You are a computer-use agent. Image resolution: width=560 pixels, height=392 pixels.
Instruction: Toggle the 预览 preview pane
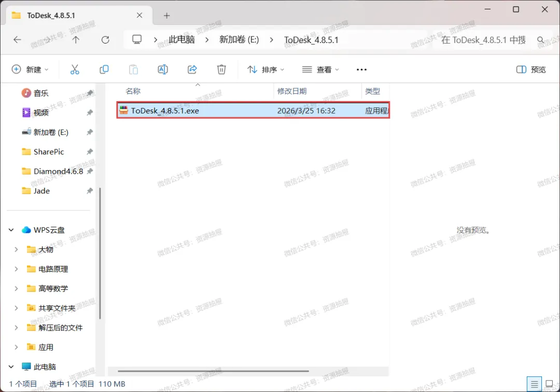pos(531,69)
